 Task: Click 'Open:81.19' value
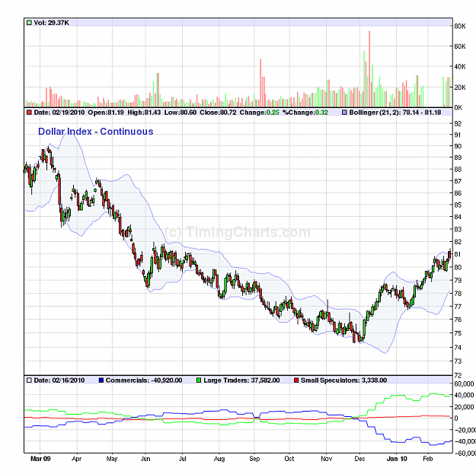coord(106,113)
